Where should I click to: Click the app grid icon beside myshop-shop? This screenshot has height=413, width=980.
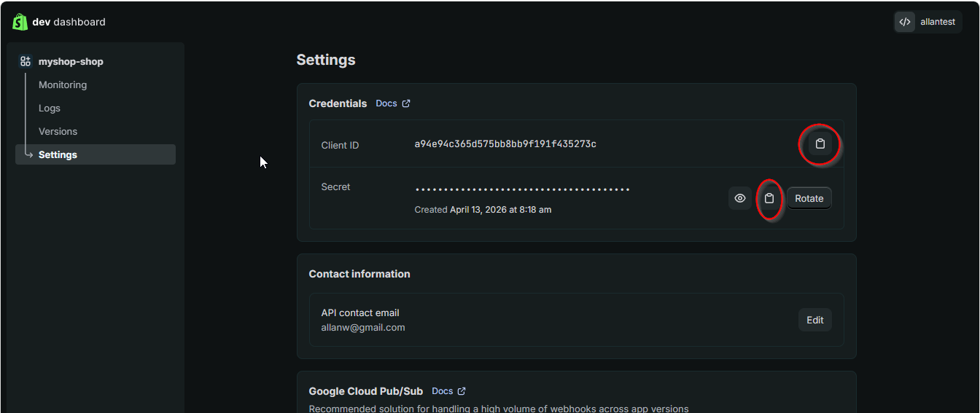tap(26, 62)
